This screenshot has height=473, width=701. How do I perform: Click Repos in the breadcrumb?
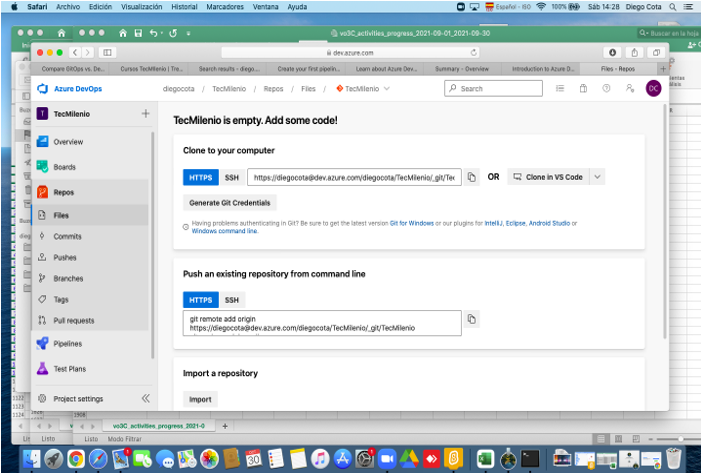[x=273, y=89]
